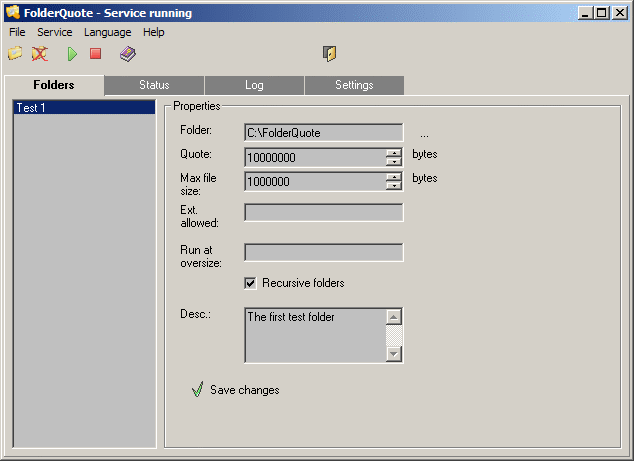Select the Test 1 folder entry
The width and height of the screenshot is (634, 461).
pyautogui.click(x=84, y=108)
